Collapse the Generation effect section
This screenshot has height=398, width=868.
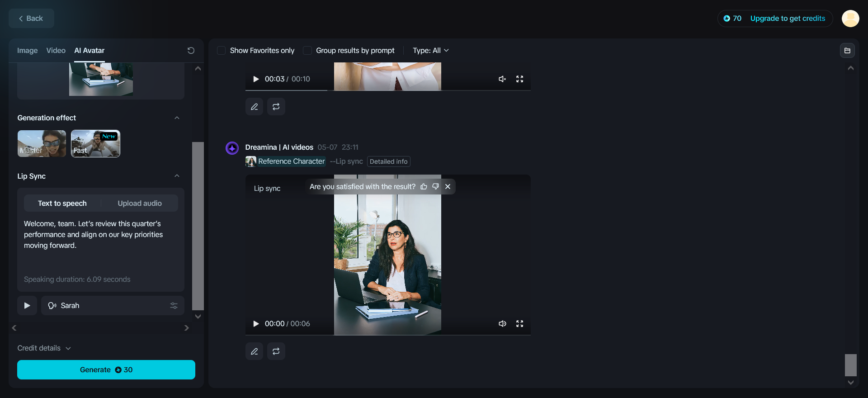click(x=177, y=118)
